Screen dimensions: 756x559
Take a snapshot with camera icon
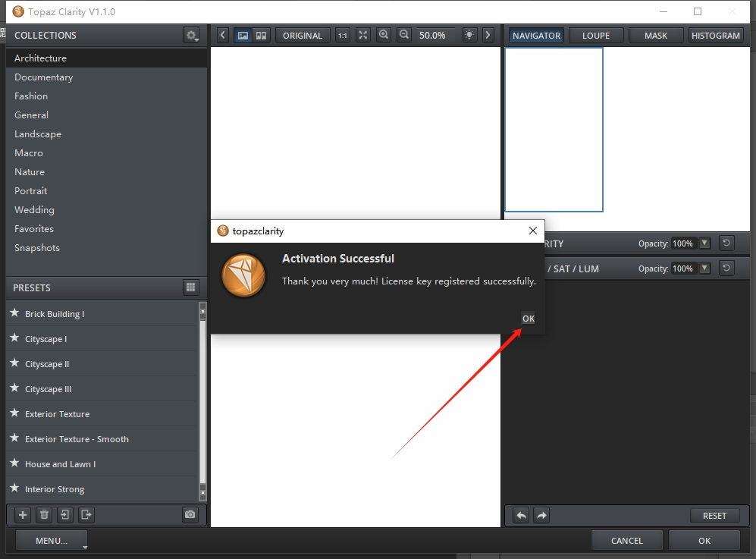coord(190,514)
